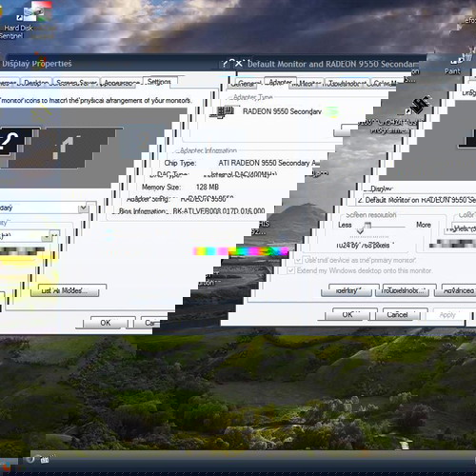Select the Settings tab in Display Properties
The height and width of the screenshot is (476, 476).
[159, 82]
